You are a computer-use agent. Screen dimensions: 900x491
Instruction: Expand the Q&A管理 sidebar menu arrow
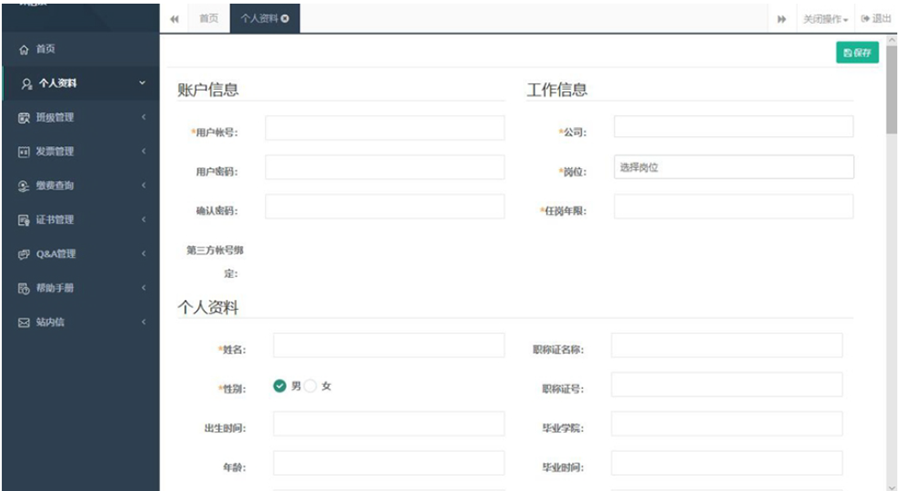144,254
